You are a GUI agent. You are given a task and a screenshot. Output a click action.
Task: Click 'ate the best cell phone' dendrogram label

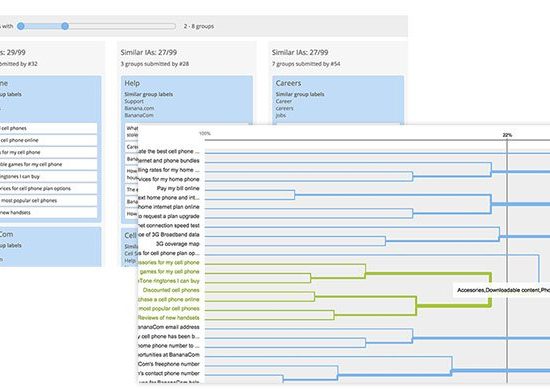[x=169, y=152]
